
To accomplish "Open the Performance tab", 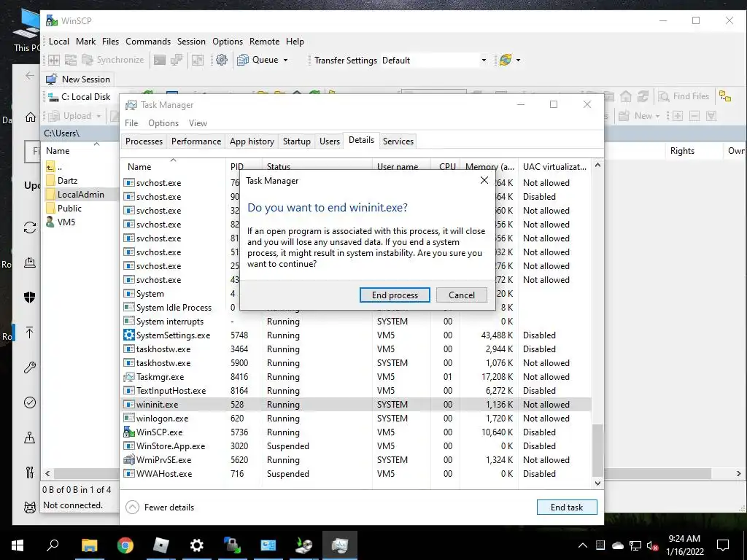I will click(x=196, y=141).
